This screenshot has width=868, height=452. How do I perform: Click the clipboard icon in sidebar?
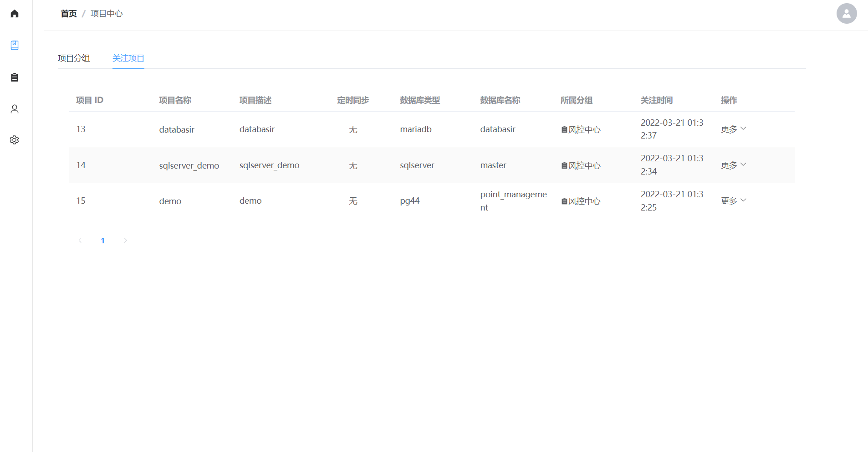(x=15, y=77)
